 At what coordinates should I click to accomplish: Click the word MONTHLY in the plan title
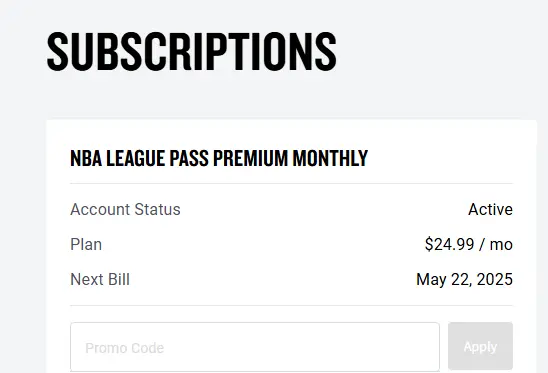[x=330, y=158]
